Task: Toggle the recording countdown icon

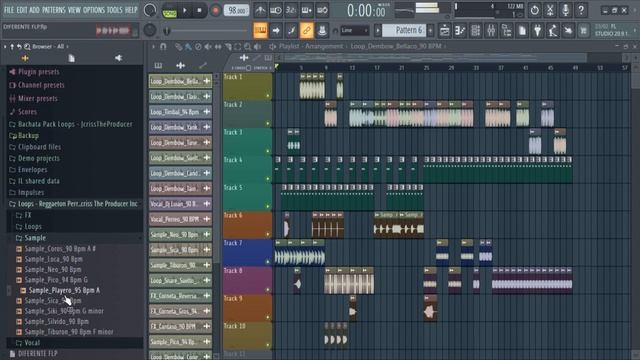Action: click(x=291, y=10)
